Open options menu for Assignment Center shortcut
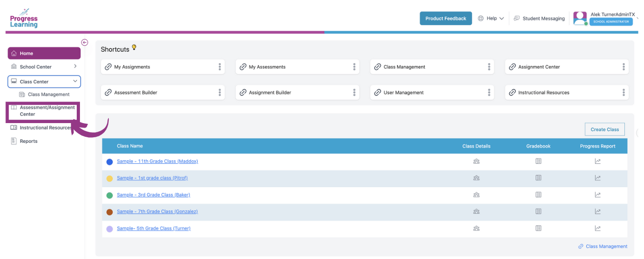Viewport: 644px width, 259px height. click(623, 67)
